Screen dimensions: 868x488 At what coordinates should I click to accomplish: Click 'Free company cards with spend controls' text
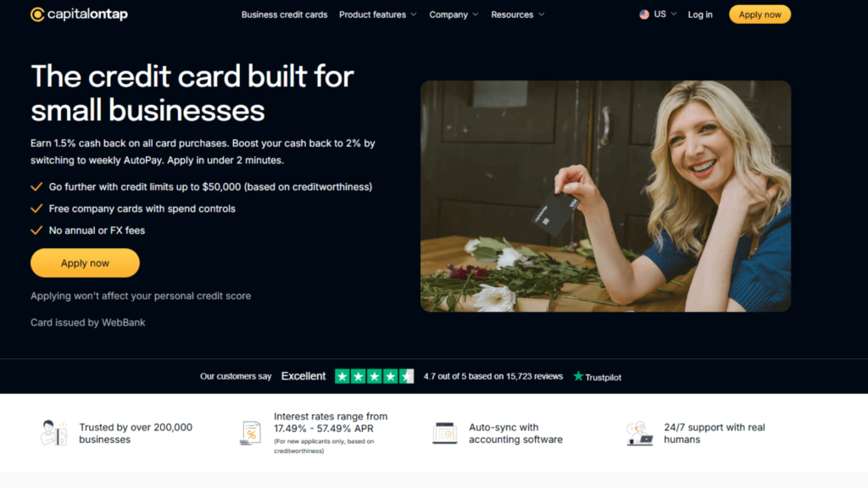pyautogui.click(x=142, y=208)
